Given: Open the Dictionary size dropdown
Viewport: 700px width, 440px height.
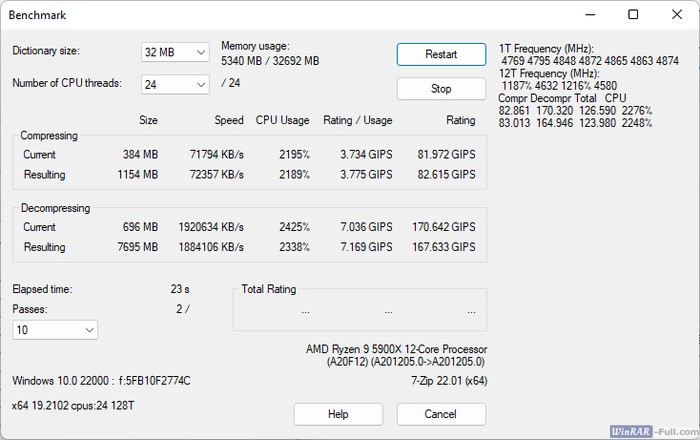Looking at the screenshot, I should point(175,52).
